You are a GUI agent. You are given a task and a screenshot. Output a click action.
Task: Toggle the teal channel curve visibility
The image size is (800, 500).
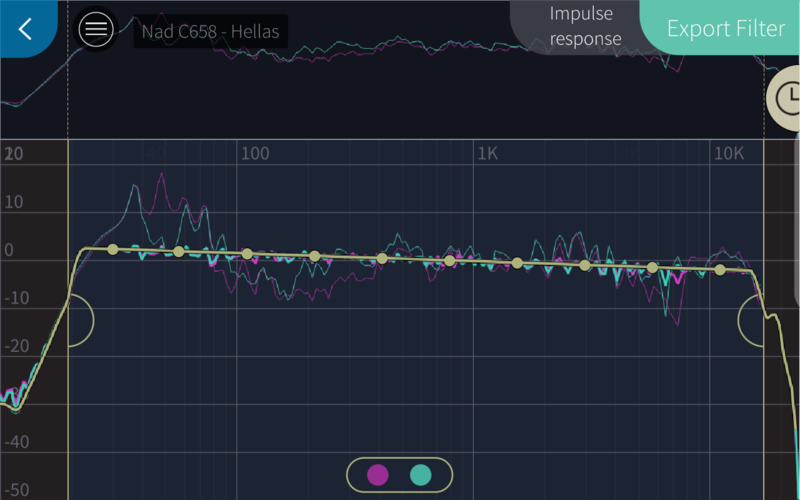click(x=421, y=474)
